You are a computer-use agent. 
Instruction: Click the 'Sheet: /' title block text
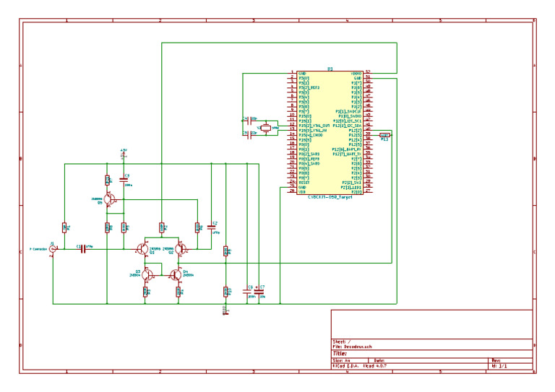[x=342, y=341]
